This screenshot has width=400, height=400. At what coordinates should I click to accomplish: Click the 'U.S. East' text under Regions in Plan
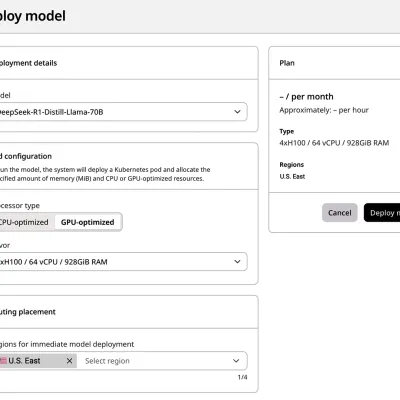pyautogui.click(x=292, y=176)
